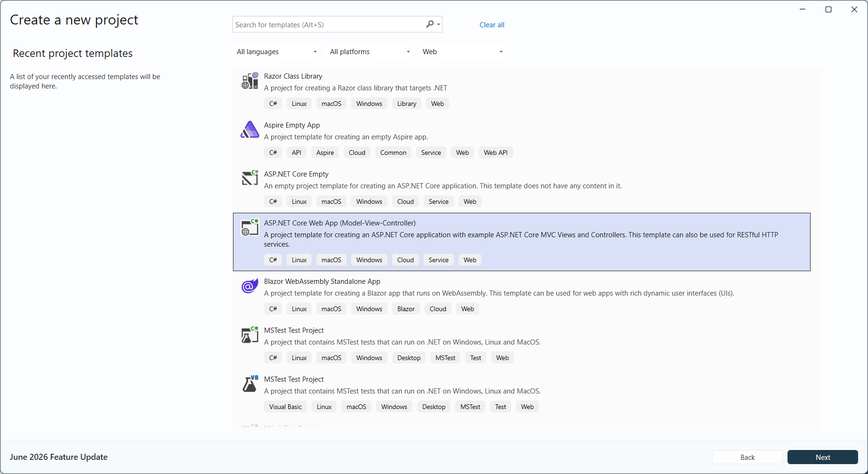Click Service tag under ASP.NET Core Empty
The height and width of the screenshot is (474, 868).
439,201
